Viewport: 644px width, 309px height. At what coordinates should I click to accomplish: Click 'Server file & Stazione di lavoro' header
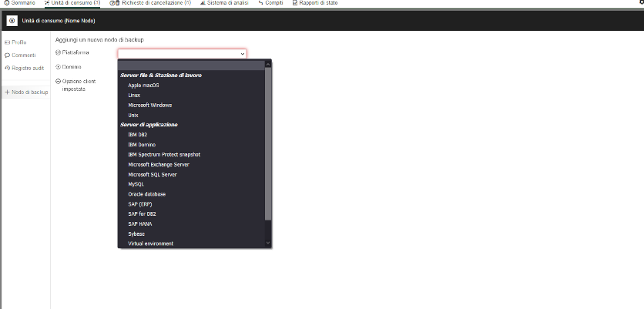pos(160,76)
